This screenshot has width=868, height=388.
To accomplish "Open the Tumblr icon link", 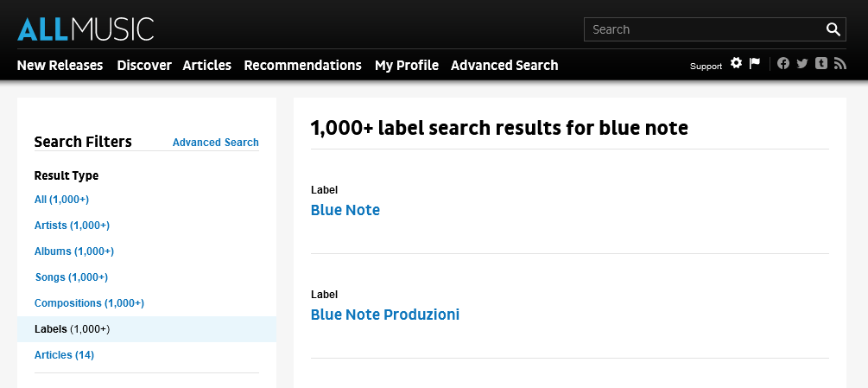I will (x=820, y=63).
